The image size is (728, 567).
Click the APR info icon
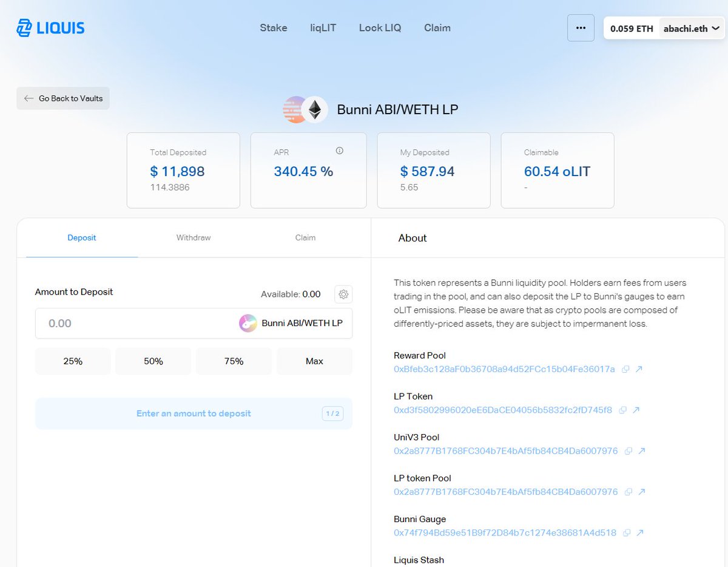coord(340,151)
